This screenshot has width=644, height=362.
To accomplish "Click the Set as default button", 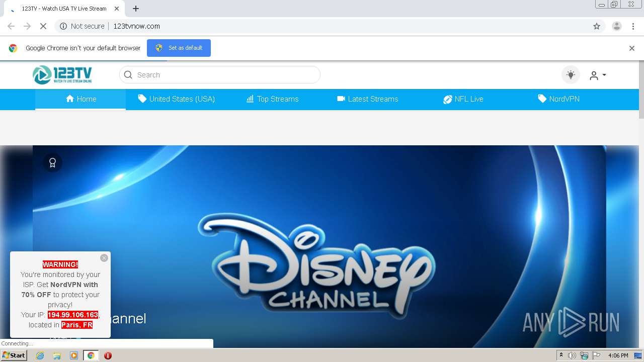I will tap(179, 48).
